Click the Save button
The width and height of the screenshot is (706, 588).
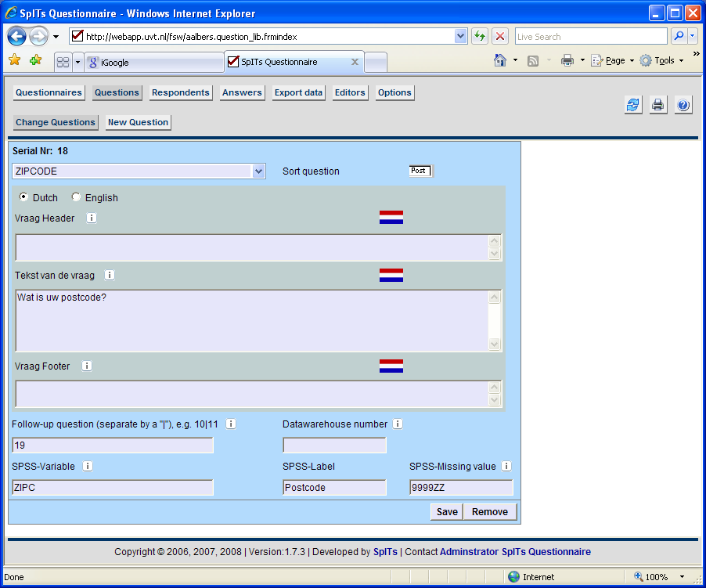coord(447,511)
